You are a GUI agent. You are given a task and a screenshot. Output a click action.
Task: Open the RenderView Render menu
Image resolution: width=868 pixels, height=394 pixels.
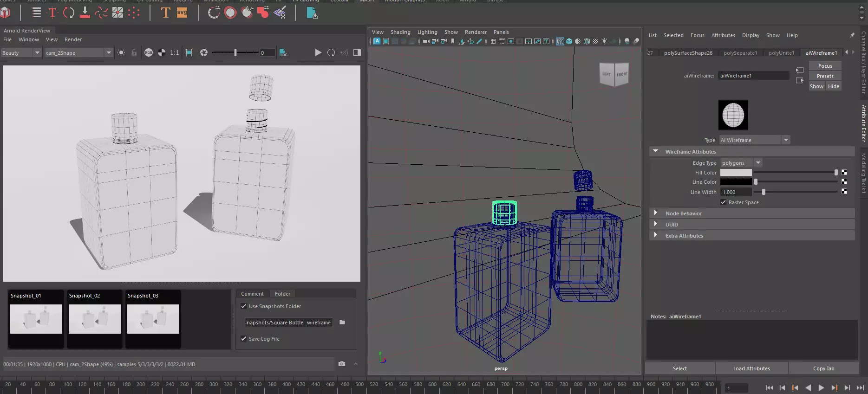73,39
